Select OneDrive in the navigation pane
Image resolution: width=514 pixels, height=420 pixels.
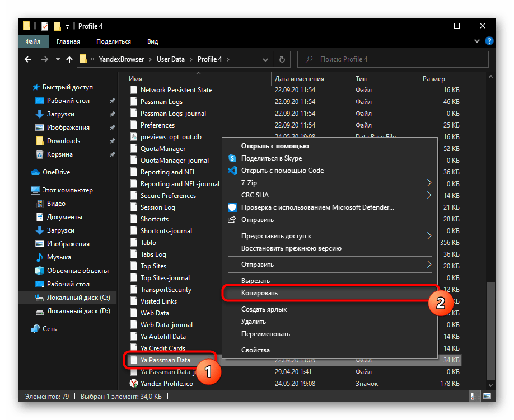pyautogui.click(x=56, y=172)
